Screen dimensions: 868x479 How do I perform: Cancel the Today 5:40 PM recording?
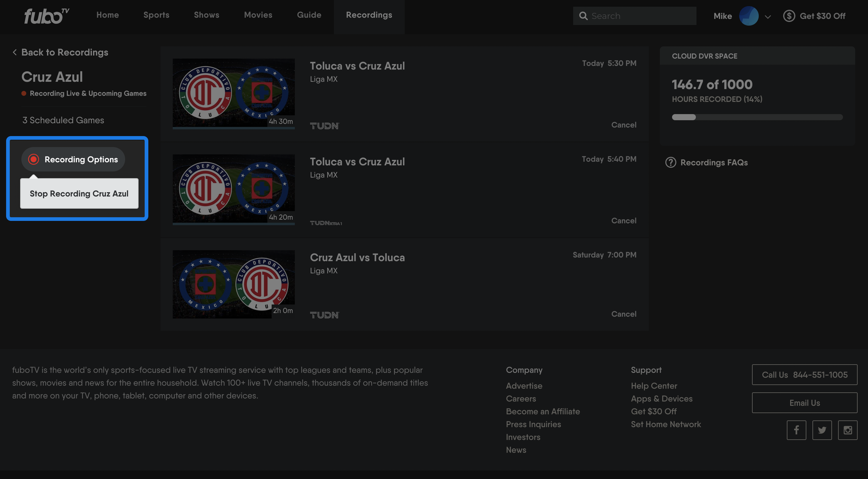624,221
